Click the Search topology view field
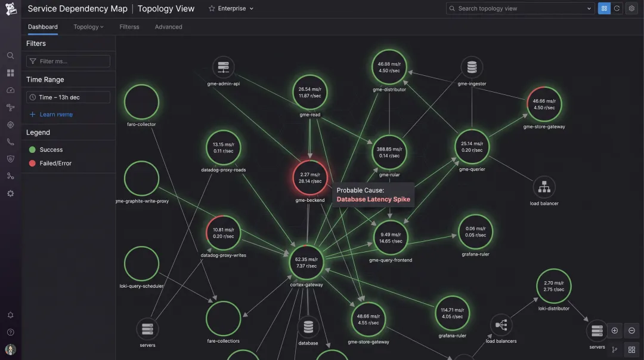 pyautogui.click(x=521, y=8)
